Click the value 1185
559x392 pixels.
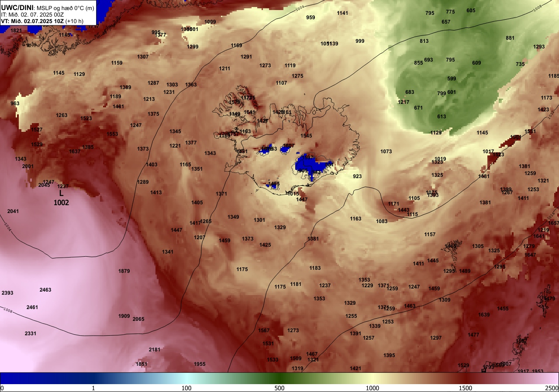pos(554,76)
